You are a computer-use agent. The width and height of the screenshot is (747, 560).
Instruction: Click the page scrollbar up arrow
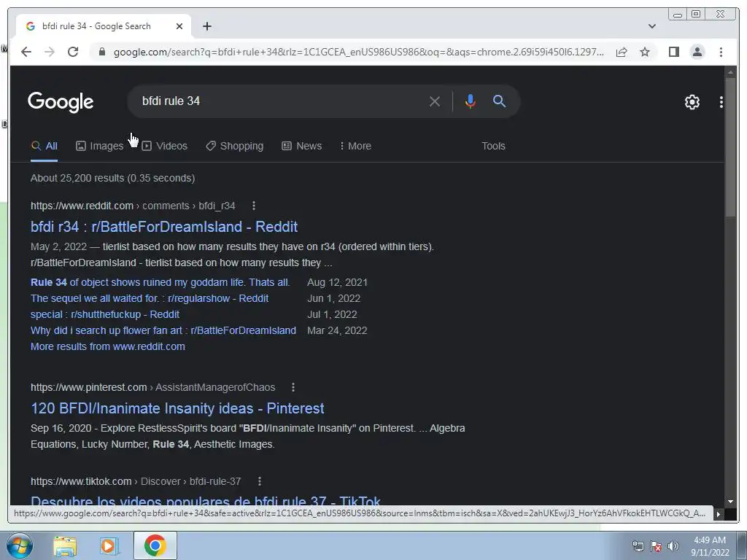(x=730, y=72)
